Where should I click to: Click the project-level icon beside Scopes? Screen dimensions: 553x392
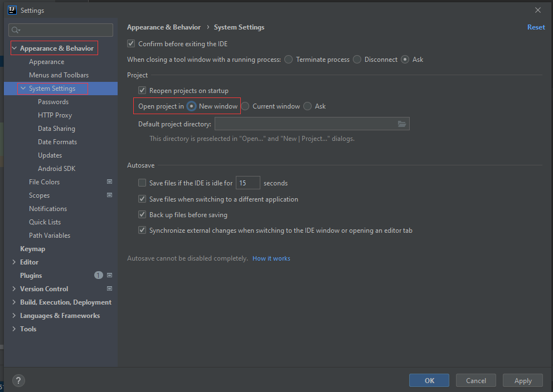click(109, 195)
